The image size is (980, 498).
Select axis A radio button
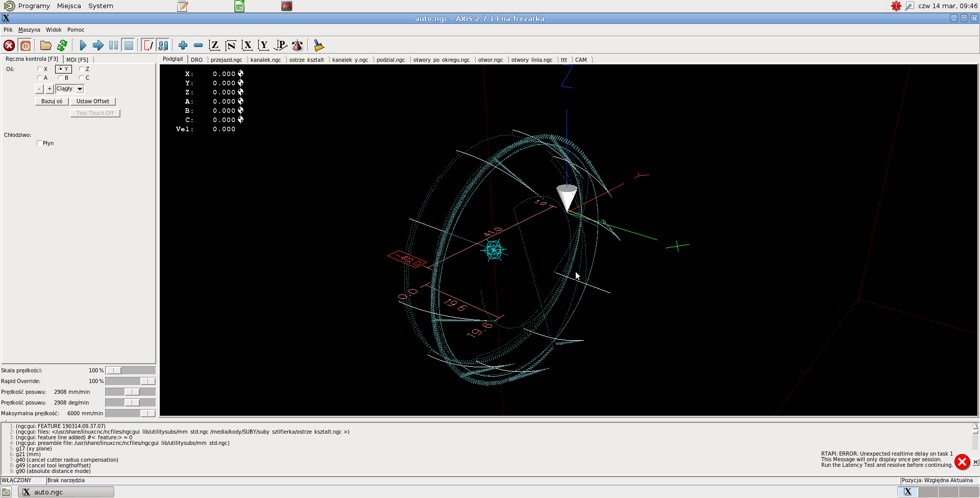pyautogui.click(x=39, y=78)
